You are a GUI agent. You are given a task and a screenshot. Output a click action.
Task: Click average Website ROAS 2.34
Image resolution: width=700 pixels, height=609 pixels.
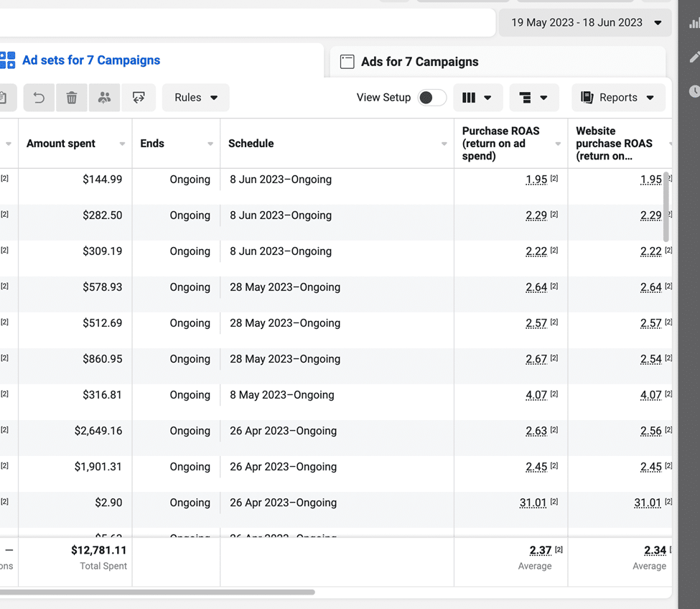655,550
